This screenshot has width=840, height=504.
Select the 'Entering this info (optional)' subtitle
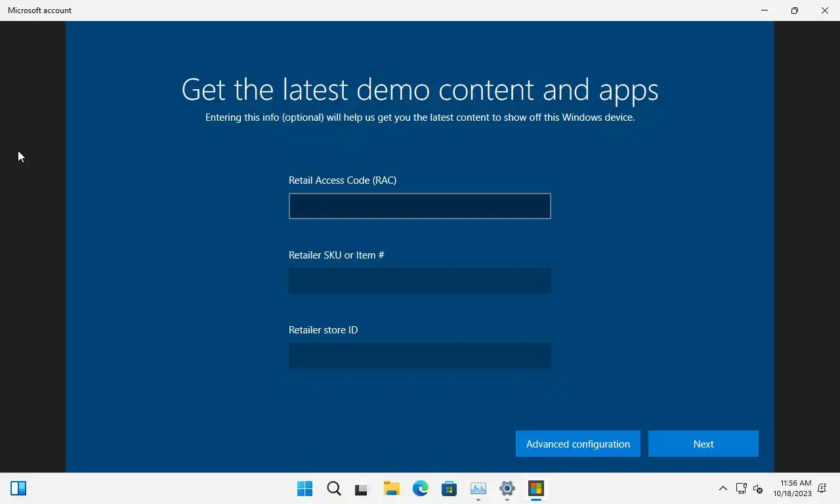coord(420,117)
